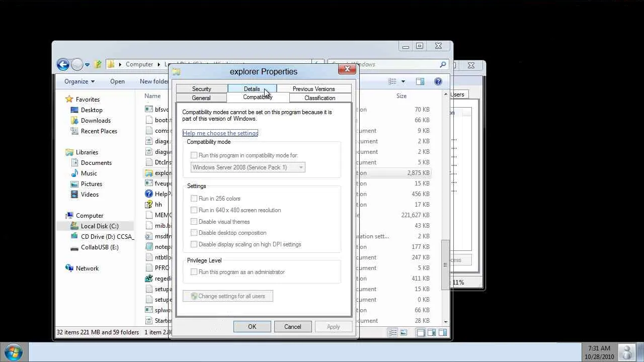Click Cancel in explorer Properties
This screenshot has width=644, height=362.
pos(293,327)
